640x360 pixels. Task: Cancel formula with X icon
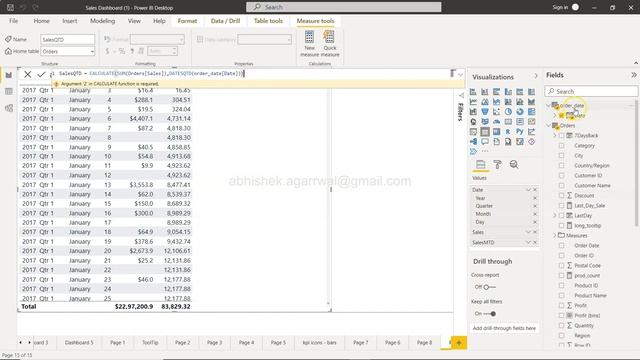27,74
